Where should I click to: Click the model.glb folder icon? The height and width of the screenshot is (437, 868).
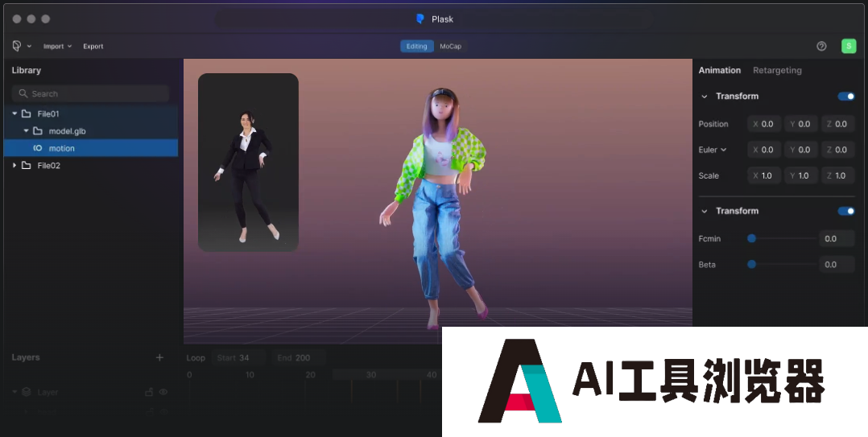[x=38, y=131]
